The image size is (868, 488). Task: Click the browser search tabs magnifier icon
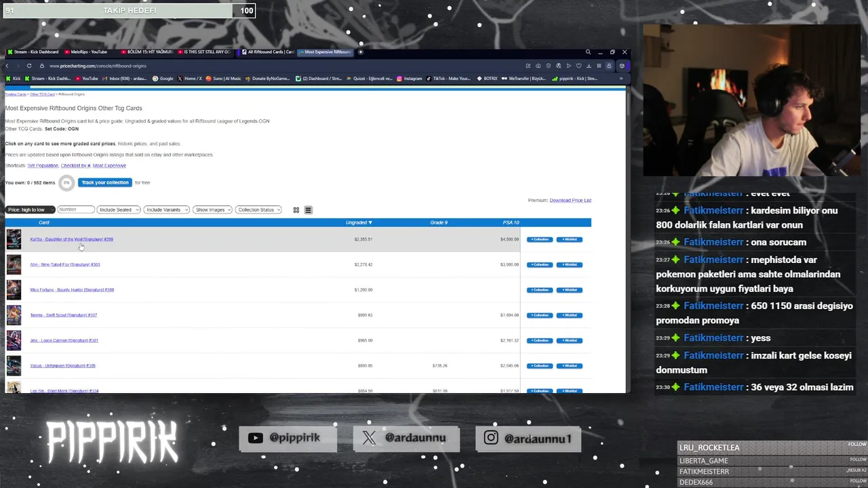588,52
